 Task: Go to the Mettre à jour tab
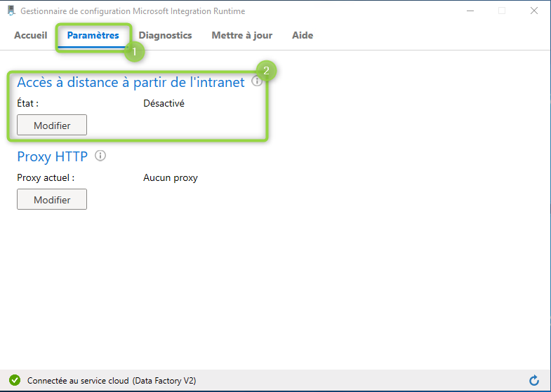[x=241, y=36]
